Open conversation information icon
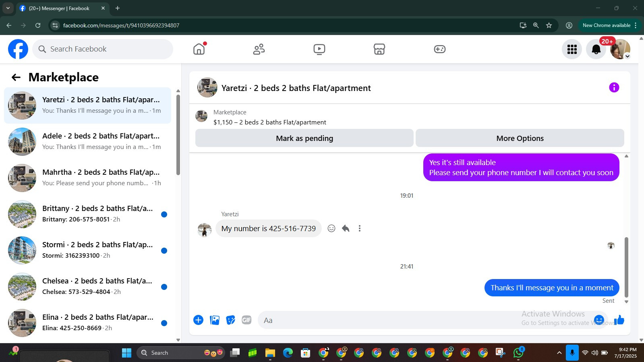Viewport: 644px width, 362px height. tap(614, 87)
